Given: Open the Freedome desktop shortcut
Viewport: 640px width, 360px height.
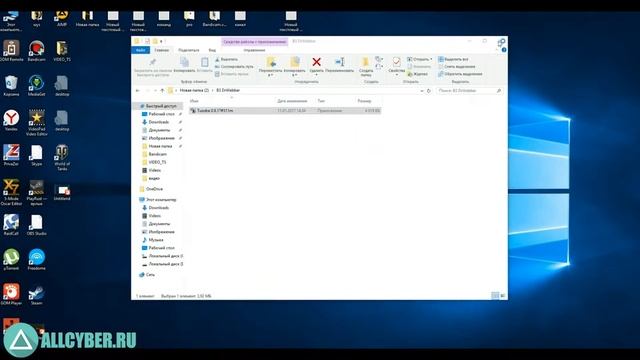Looking at the screenshot, I should click(36, 260).
